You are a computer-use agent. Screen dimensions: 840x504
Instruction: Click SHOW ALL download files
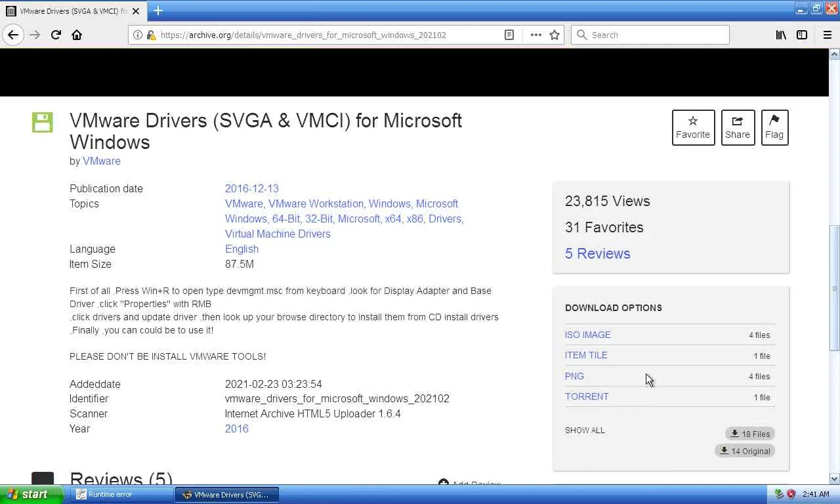point(585,430)
